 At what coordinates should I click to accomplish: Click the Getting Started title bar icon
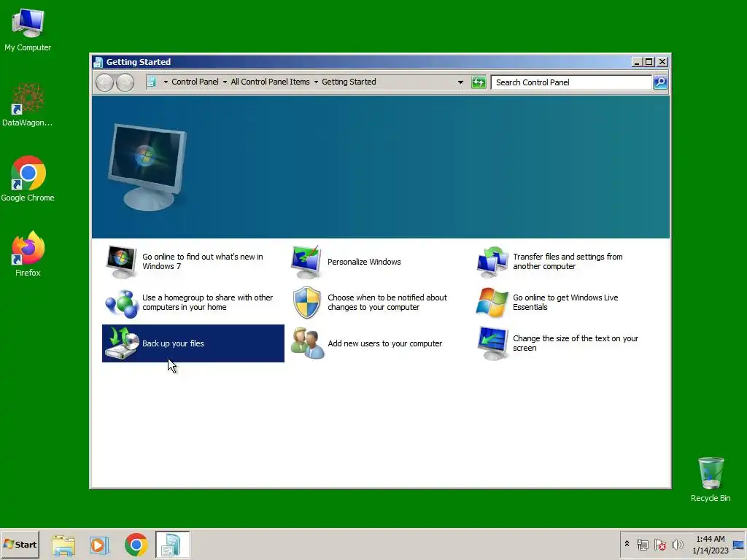[x=98, y=62]
